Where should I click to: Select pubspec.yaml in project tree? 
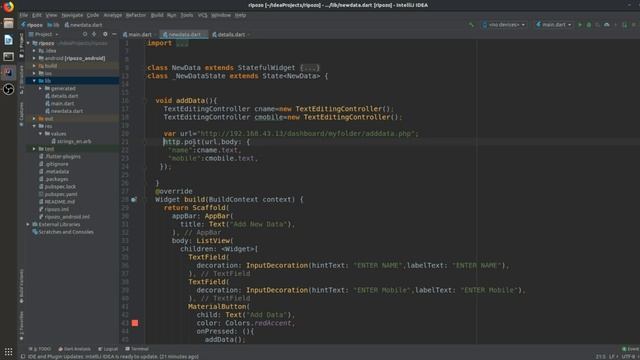tap(58, 194)
